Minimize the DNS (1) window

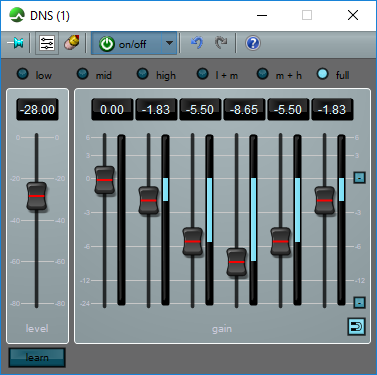coord(262,15)
